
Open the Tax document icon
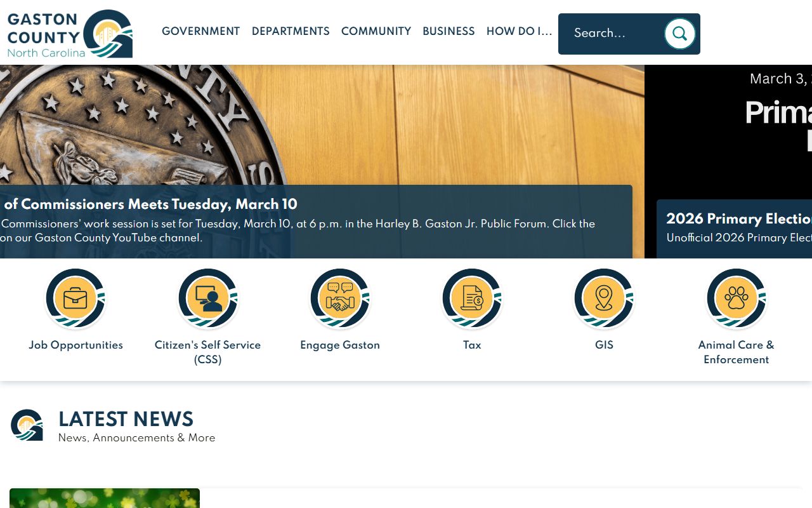pyautogui.click(x=472, y=298)
